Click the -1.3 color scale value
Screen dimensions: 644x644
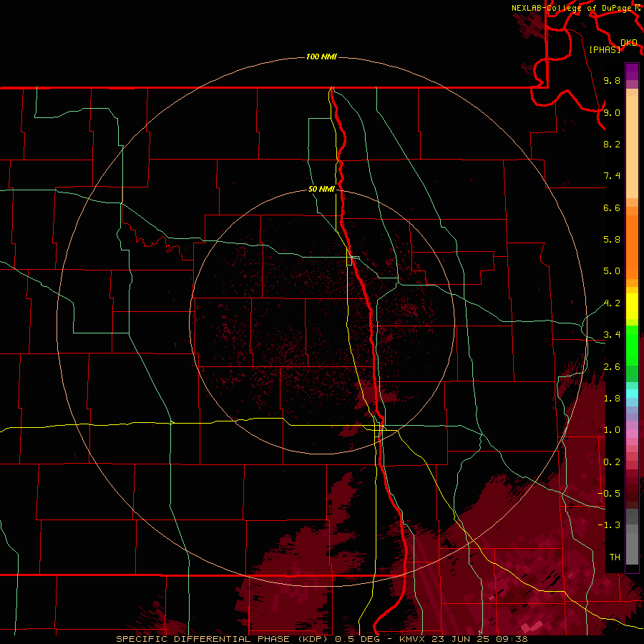609,525
